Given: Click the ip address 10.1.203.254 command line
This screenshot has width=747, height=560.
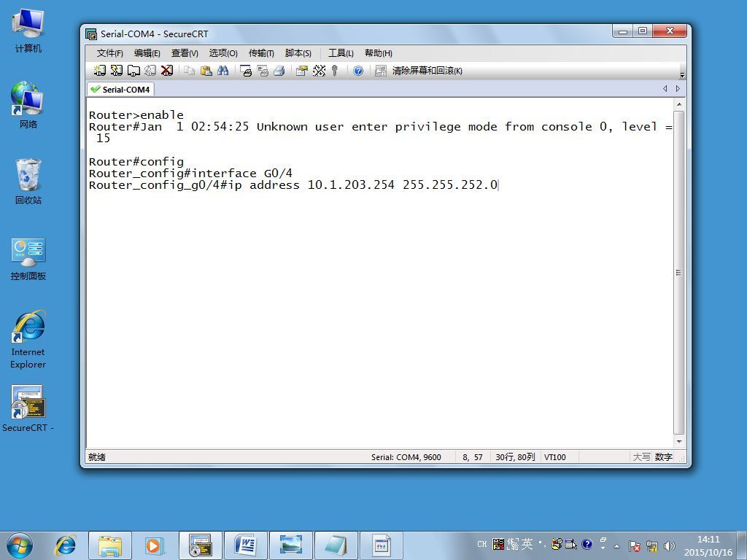Looking at the screenshot, I should click(293, 184).
